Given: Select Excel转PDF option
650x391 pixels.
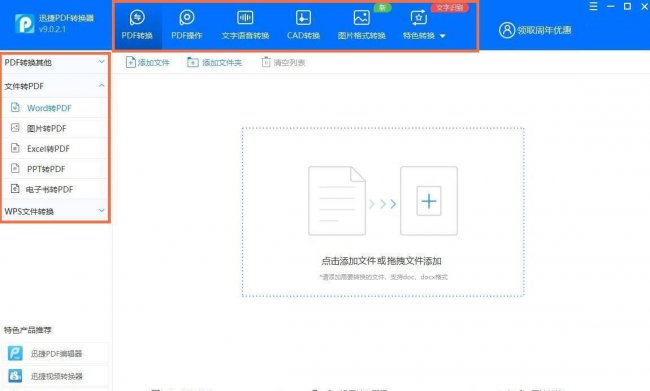Looking at the screenshot, I should (x=55, y=148).
